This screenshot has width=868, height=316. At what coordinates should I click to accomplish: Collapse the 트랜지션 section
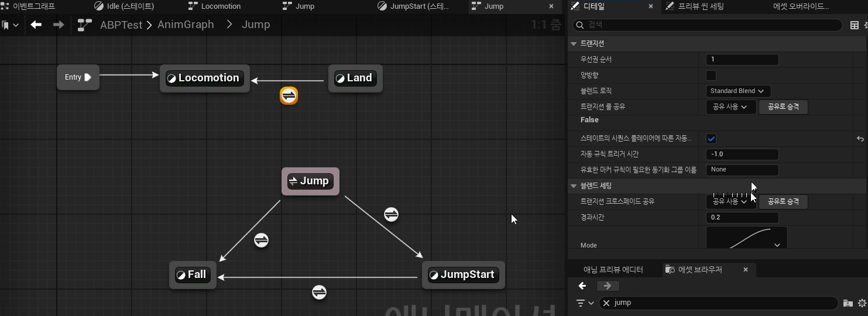[574, 44]
